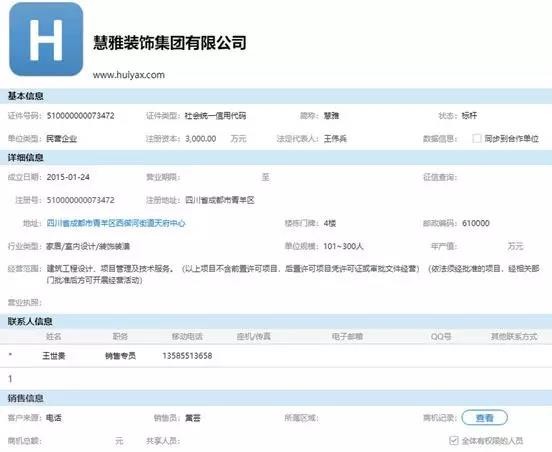552x452 pixels.
Task: Select the 基本信息 section header
Action: pyautogui.click(x=26, y=96)
